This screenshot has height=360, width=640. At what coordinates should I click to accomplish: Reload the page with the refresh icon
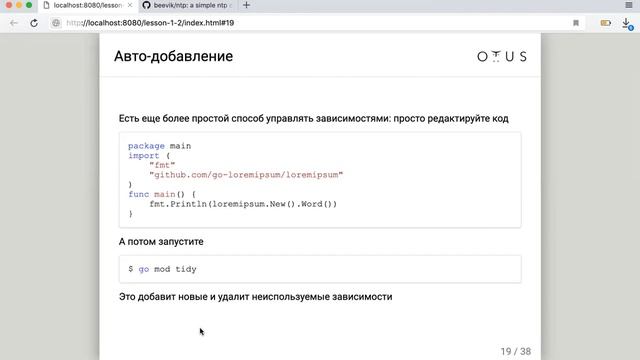click(34, 23)
